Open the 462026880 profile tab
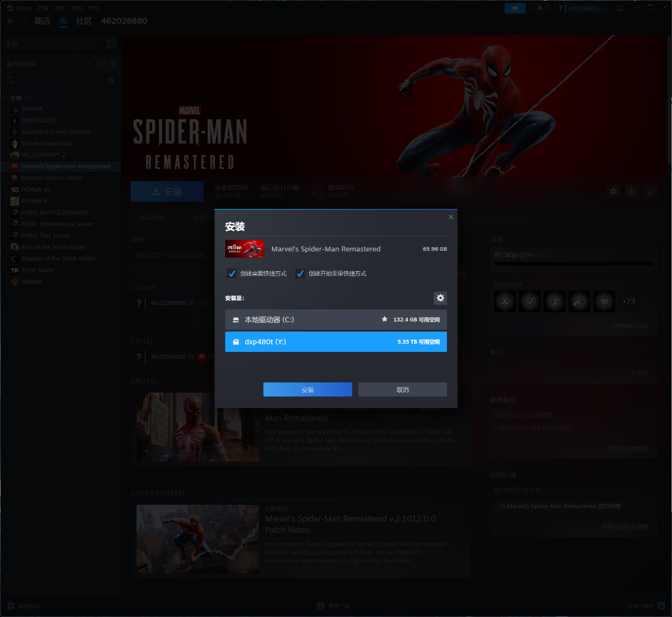 pos(124,21)
